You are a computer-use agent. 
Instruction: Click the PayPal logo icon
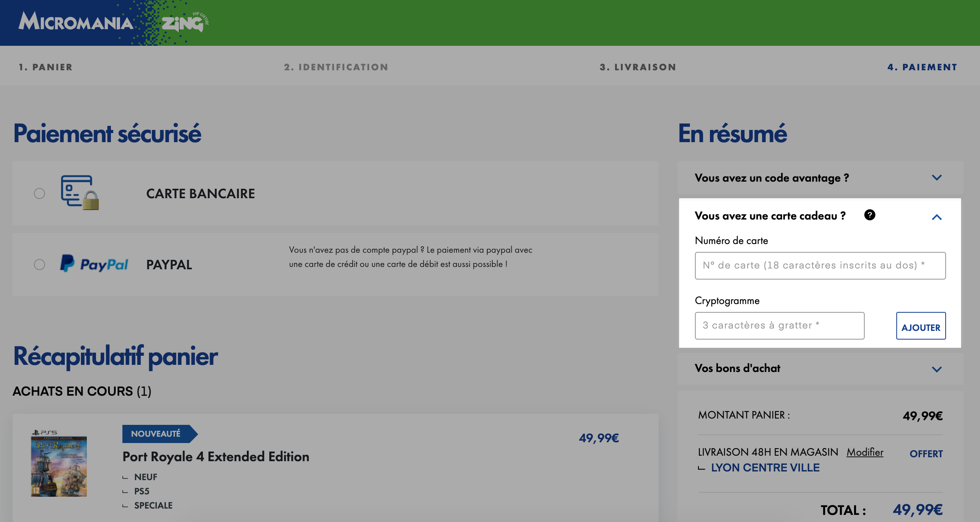[94, 264]
